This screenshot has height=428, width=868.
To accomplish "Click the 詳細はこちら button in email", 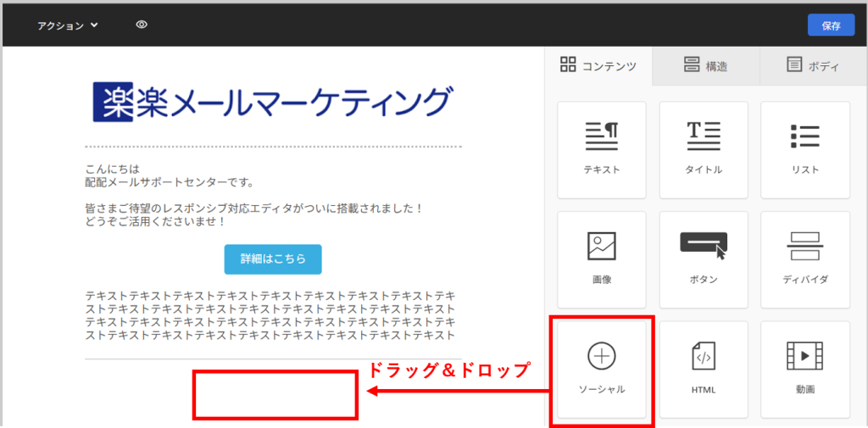I will pos(273,259).
